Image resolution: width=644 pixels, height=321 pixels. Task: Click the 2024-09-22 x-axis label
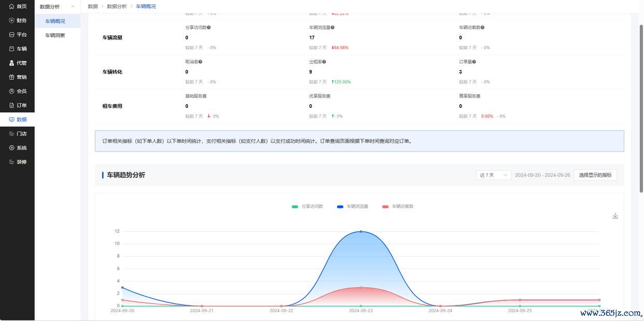pyautogui.click(x=282, y=311)
